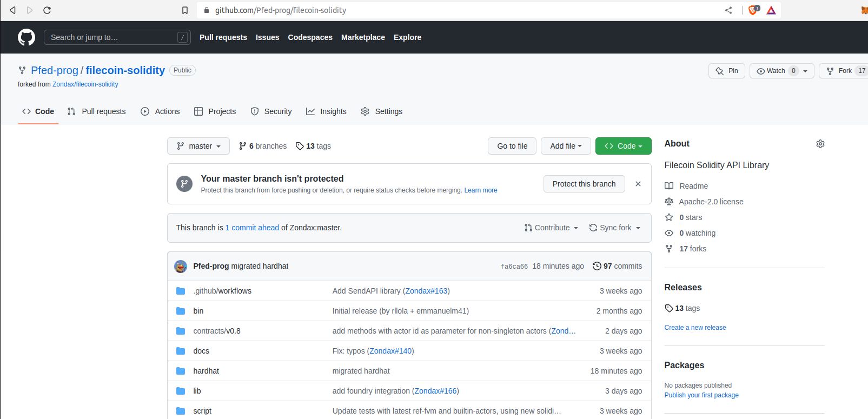Click Issues in the top navigation
The image size is (868, 419).
(268, 37)
